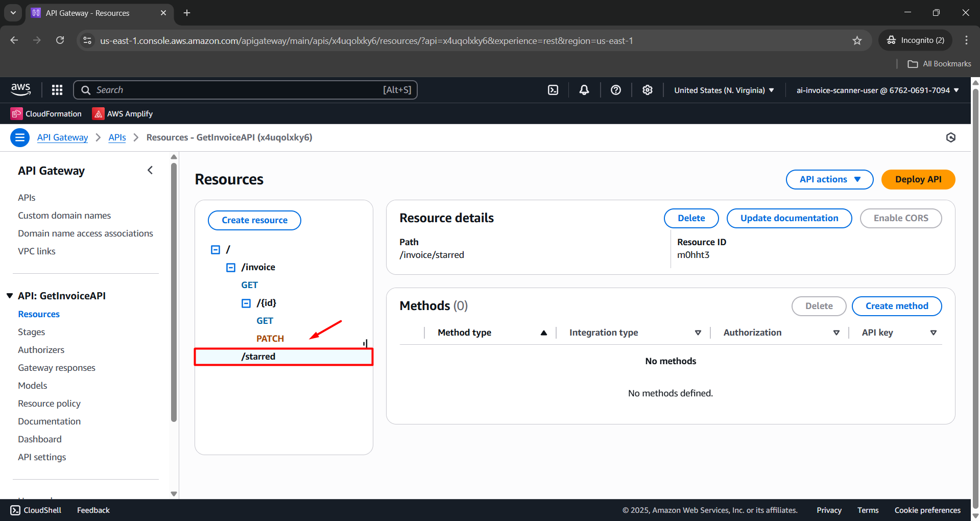Open the Chrome browser menu

coord(966,40)
